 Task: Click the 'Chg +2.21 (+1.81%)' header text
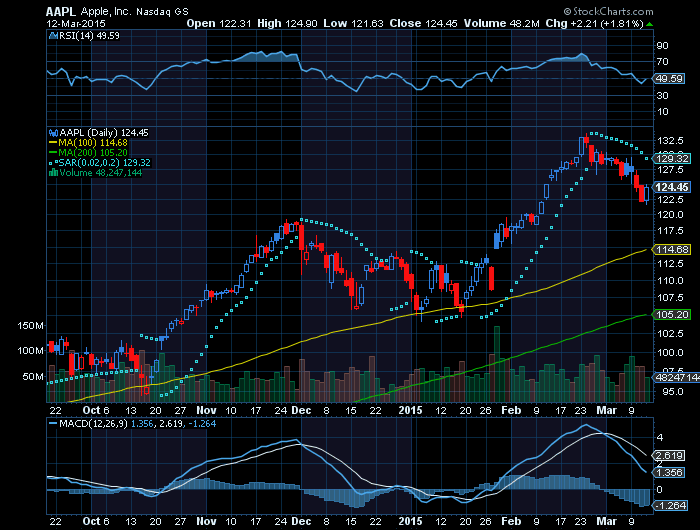click(x=594, y=23)
